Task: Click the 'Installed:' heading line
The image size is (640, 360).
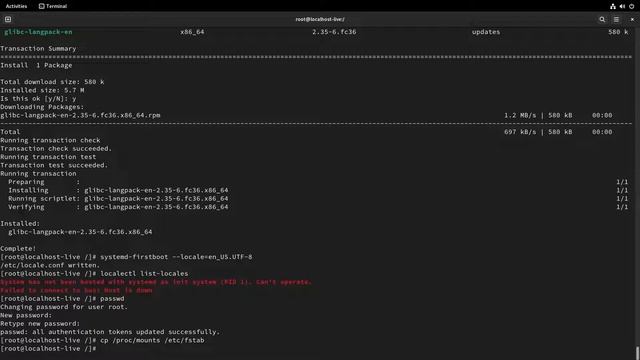Action: point(20,224)
